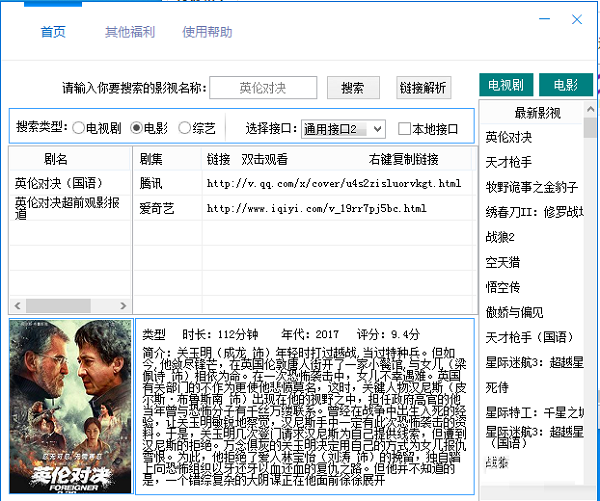Switch to the 首页 tab
600x501 pixels.
coord(53,32)
